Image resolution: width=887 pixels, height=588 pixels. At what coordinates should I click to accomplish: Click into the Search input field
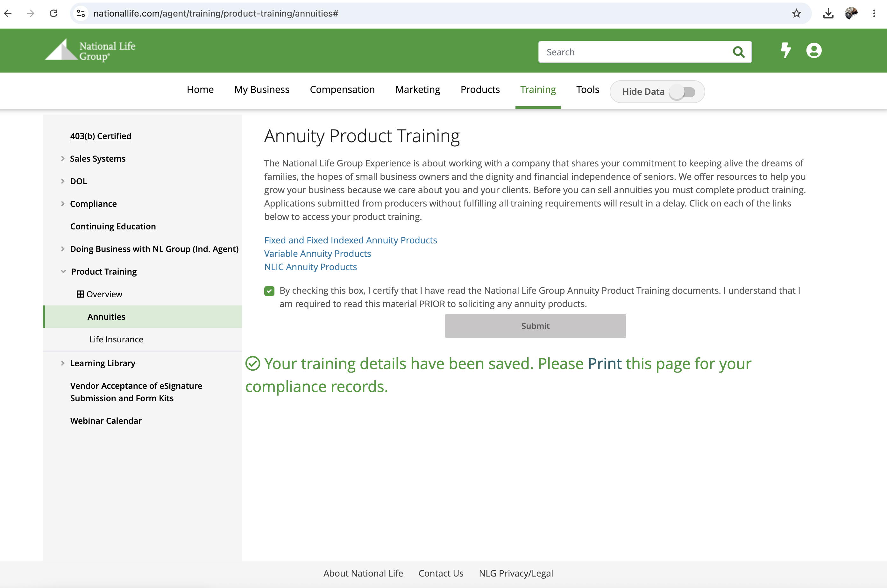click(635, 52)
